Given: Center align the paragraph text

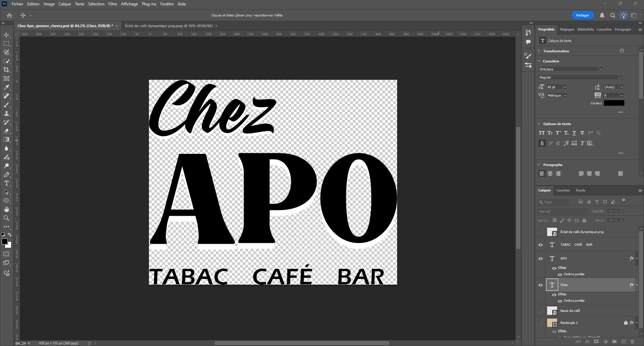Looking at the screenshot, I should coord(550,173).
